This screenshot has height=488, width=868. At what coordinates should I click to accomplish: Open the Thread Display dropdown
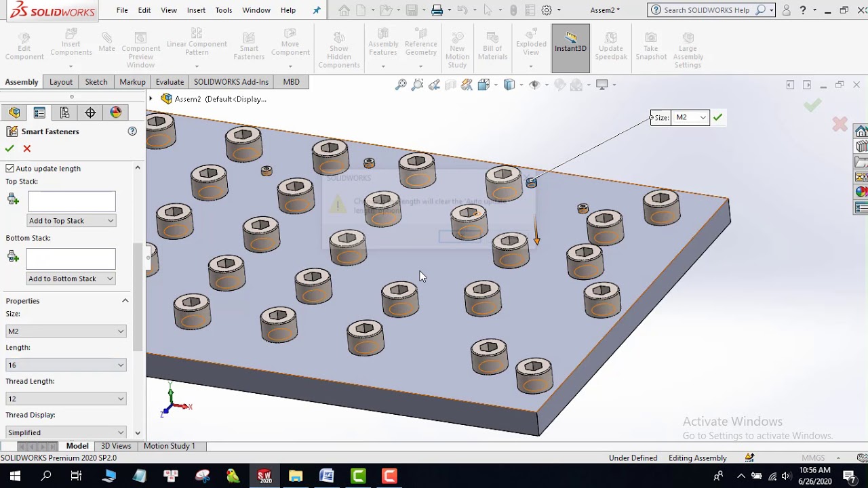point(66,432)
